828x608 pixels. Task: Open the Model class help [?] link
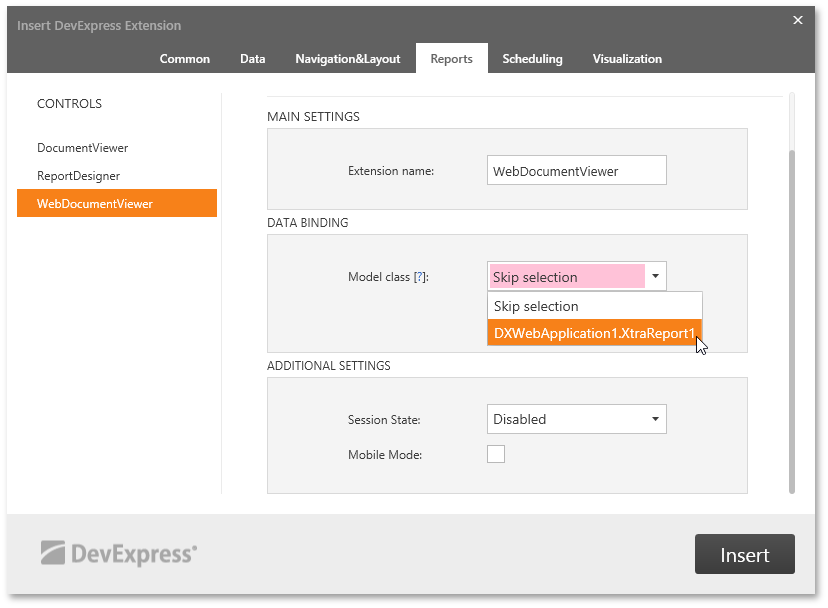tap(420, 277)
